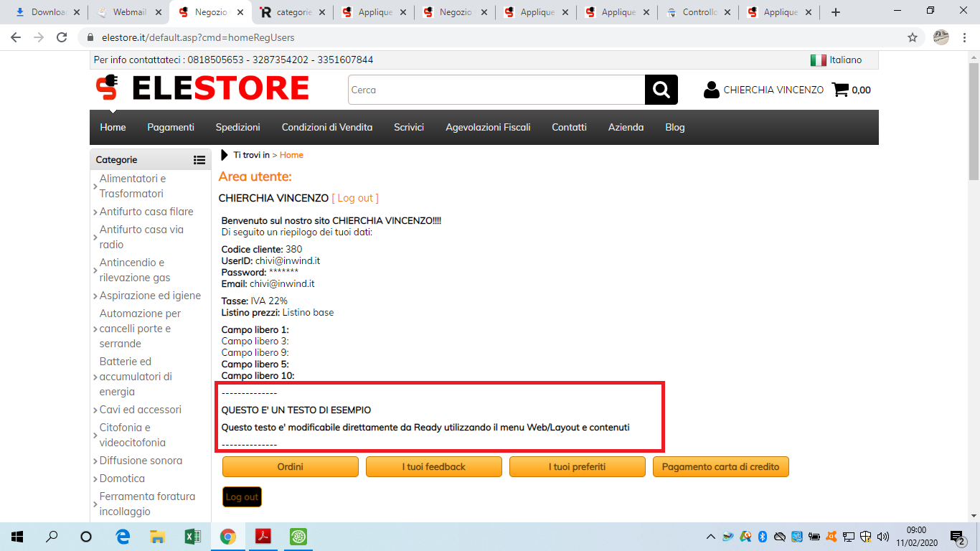Click the Chrome address bar URL
The width and height of the screenshot is (980, 551).
click(197, 37)
